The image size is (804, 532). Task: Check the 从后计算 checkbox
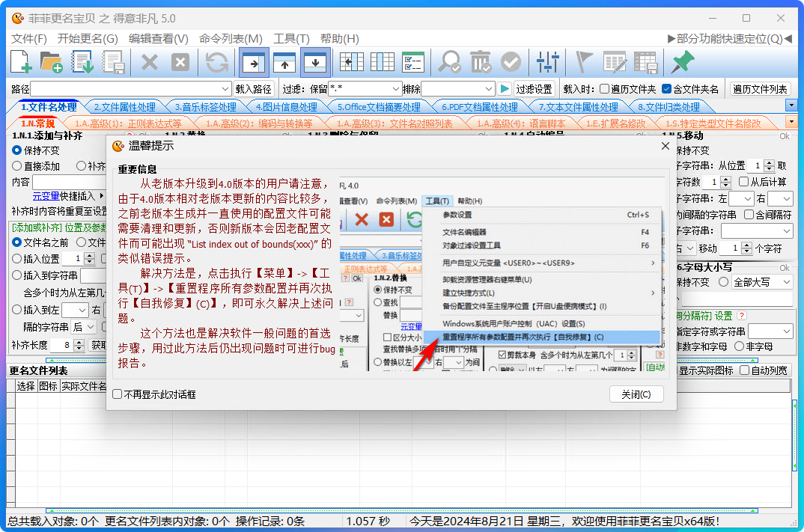[x=743, y=182]
